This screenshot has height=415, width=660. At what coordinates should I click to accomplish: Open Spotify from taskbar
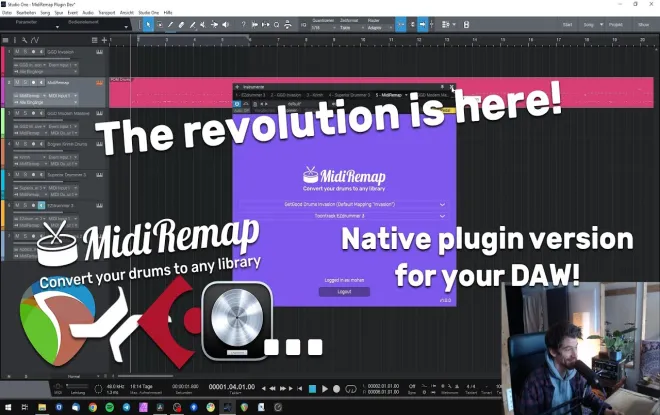point(109,407)
